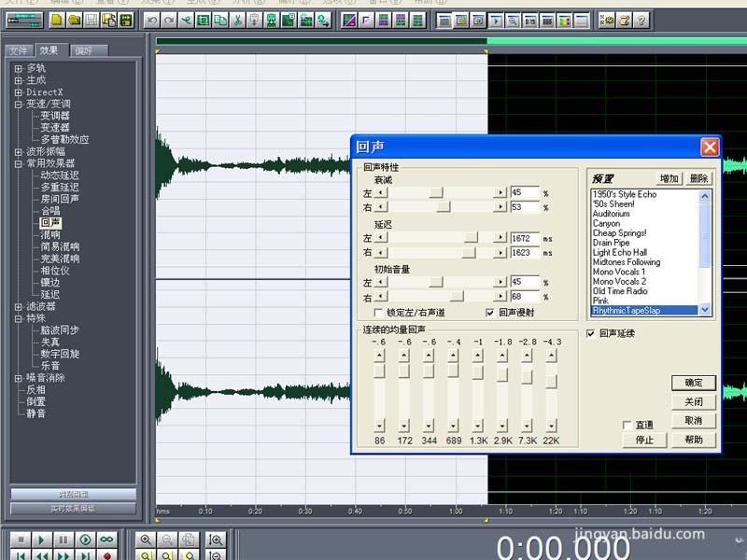The width and height of the screenshot is (747, 560).
Task: Select the Zoom In magnifier icon
Action: (x=145, y=539)
